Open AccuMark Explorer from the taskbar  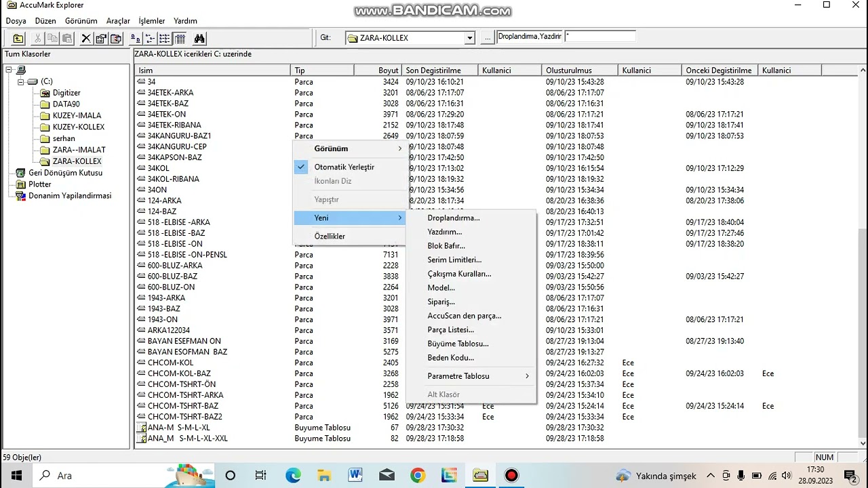pyautogui.click(x=480, y=475)
